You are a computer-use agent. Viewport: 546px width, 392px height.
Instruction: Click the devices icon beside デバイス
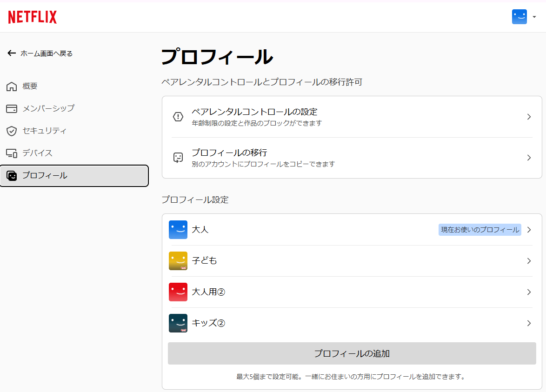[12, 153]
